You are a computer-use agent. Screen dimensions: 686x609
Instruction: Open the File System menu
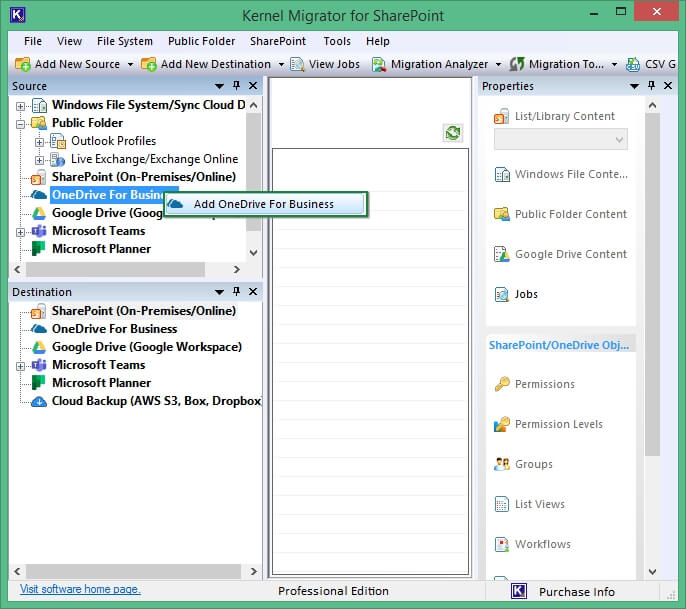125,41
